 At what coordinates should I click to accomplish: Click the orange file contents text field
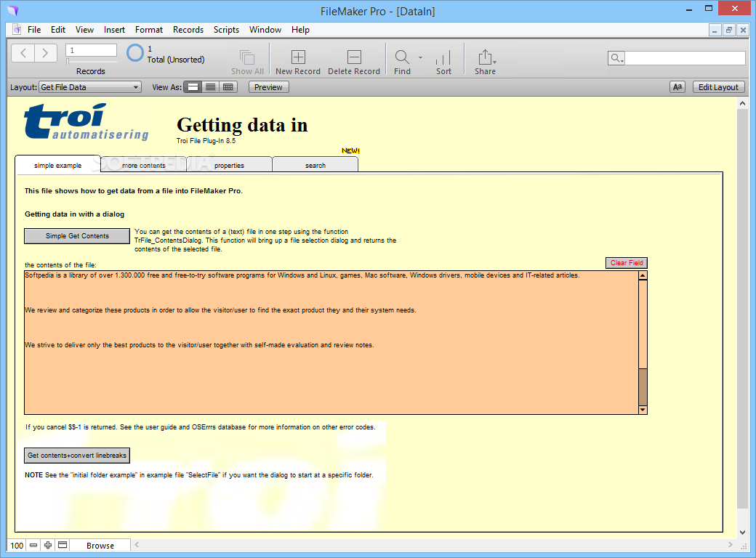331,342
